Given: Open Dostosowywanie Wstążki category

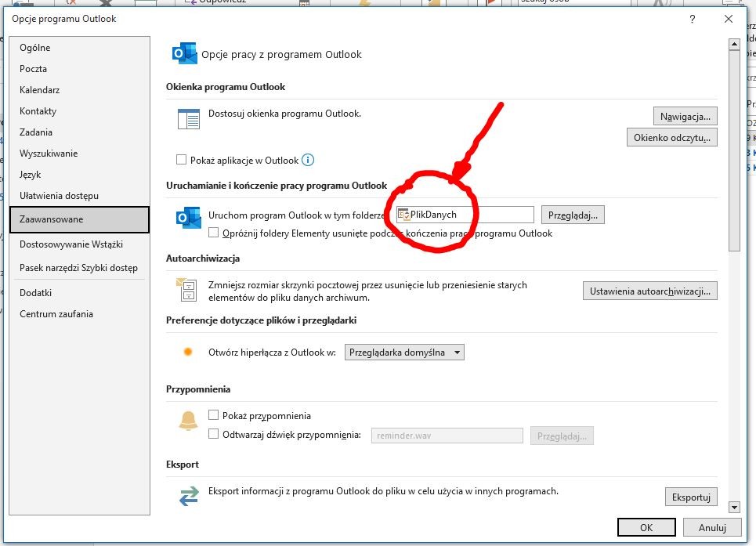Looking at the screenshot, I should pos(80,244).
